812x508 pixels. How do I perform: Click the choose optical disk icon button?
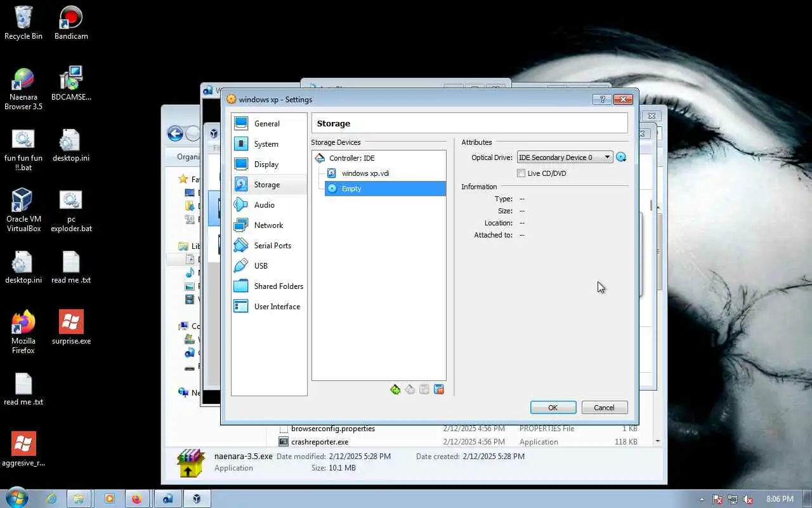coord(621,157)
